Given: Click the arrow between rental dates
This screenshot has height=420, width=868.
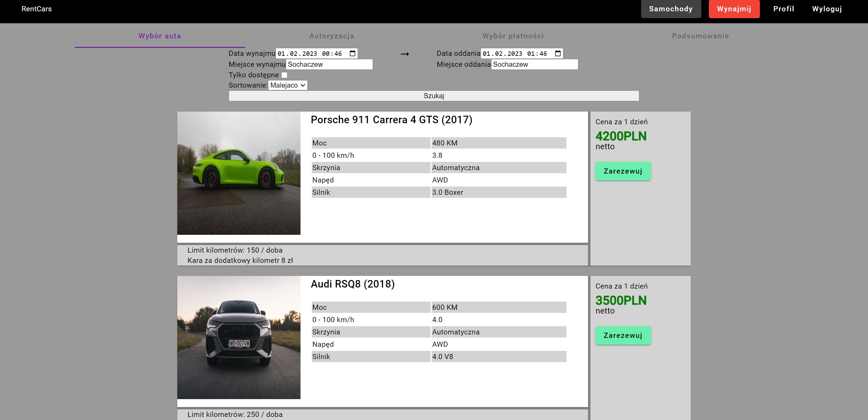Looking at the screenshot, I should click(x=405, y=54).
